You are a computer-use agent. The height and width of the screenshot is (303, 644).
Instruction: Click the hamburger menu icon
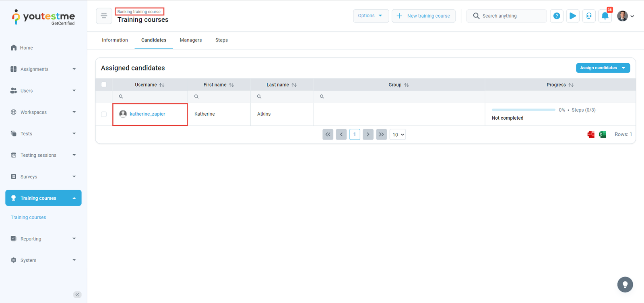coord(104,16)
